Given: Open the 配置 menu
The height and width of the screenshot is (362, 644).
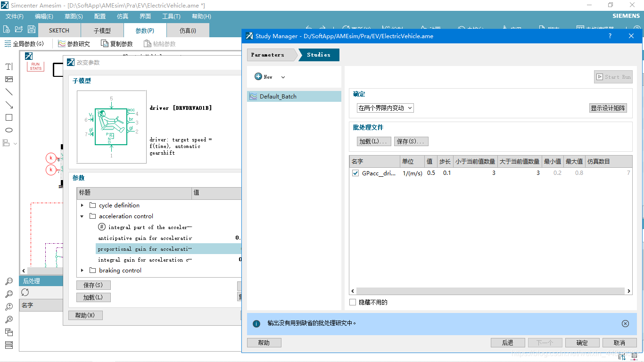Looking at the screenshot, I should tap(100, 16).
